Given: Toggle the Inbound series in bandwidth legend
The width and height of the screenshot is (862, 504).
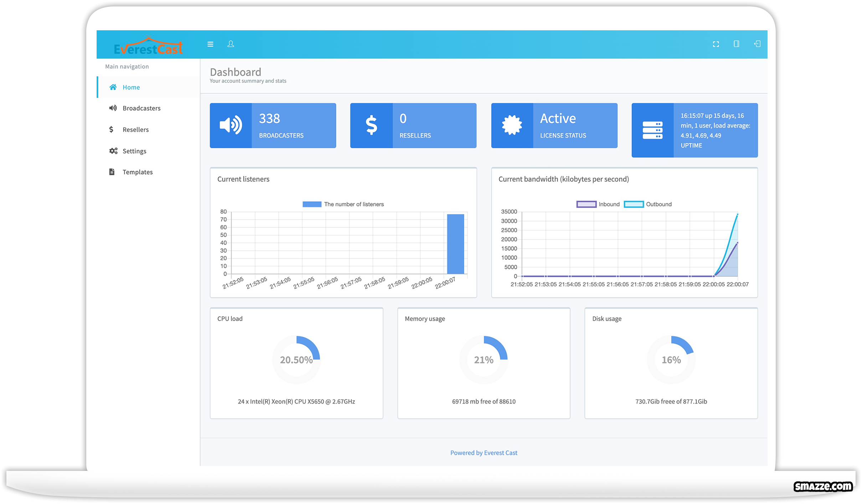Looking at the screenshot, I should [598, 204].
